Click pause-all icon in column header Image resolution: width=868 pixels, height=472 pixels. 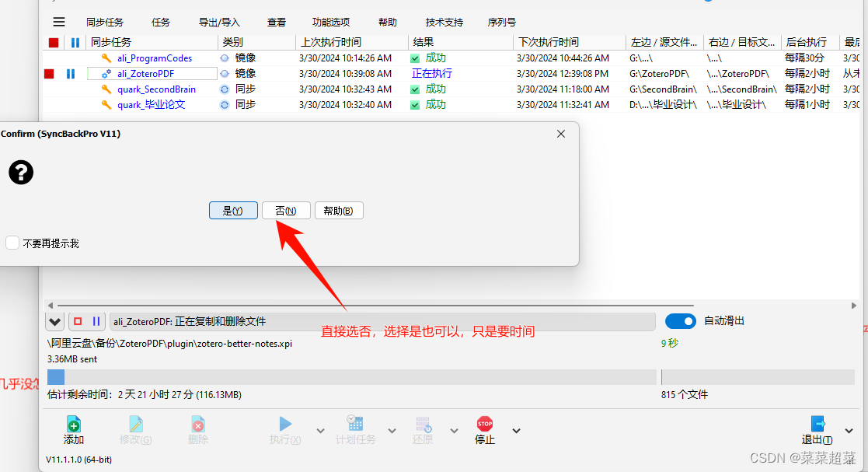coord(75,43)
